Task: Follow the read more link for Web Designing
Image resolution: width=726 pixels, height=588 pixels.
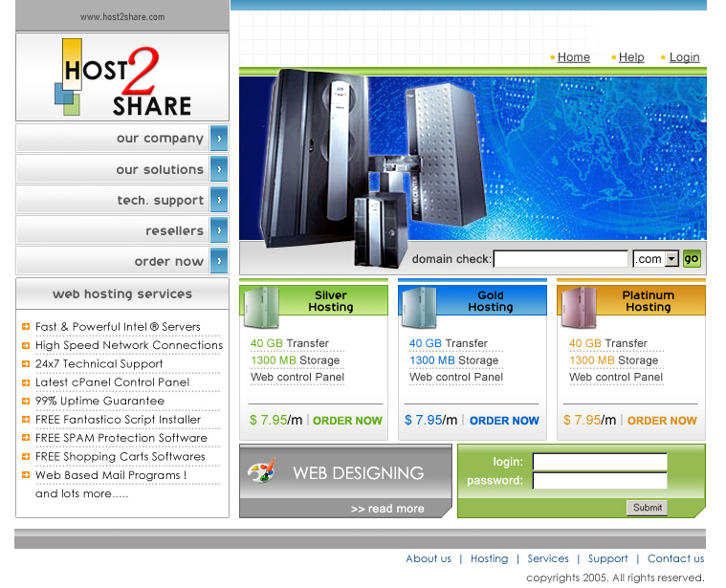Action: 387,509
